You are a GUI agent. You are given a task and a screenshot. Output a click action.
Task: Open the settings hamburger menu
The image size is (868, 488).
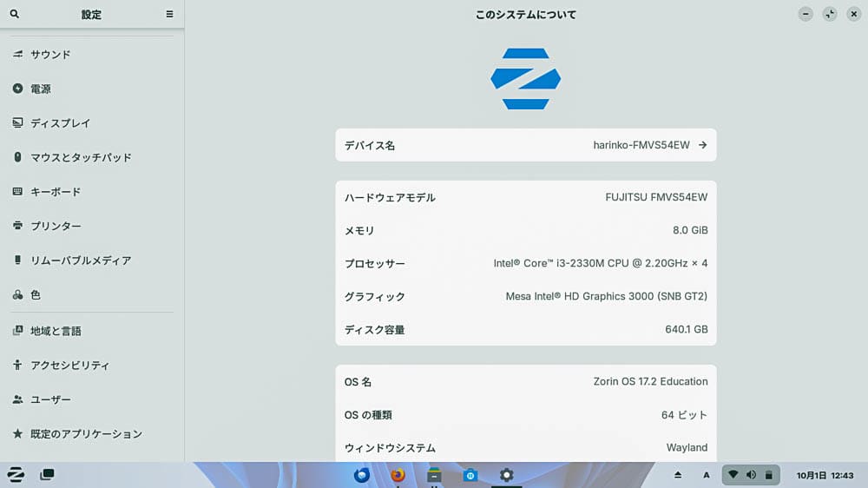click(169, 14)
